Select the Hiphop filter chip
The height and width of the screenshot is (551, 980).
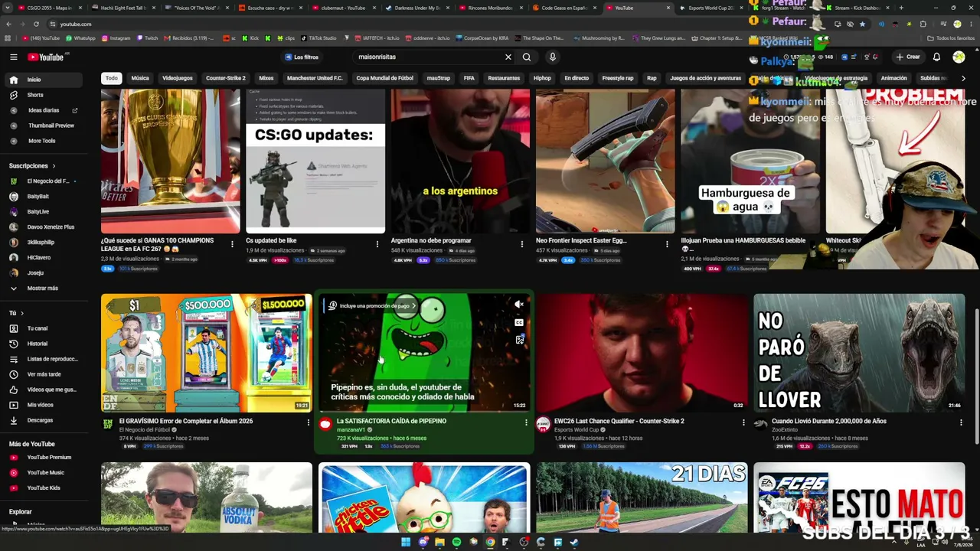[542, 78]
